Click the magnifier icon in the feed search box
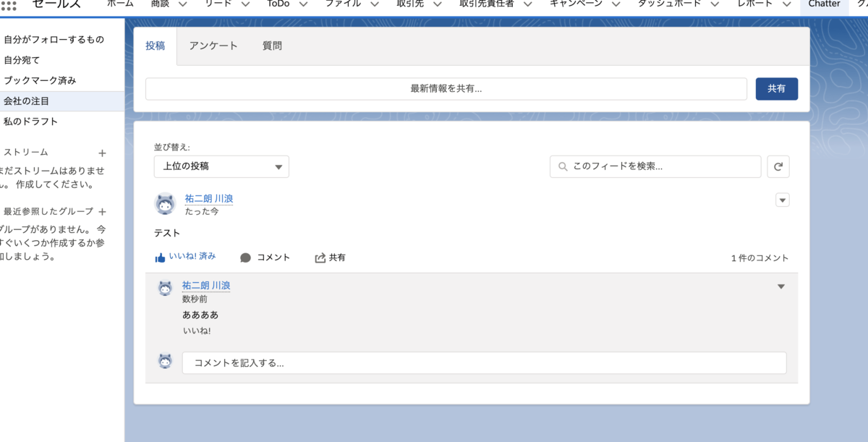868x442 pixels. click(563, 166)
